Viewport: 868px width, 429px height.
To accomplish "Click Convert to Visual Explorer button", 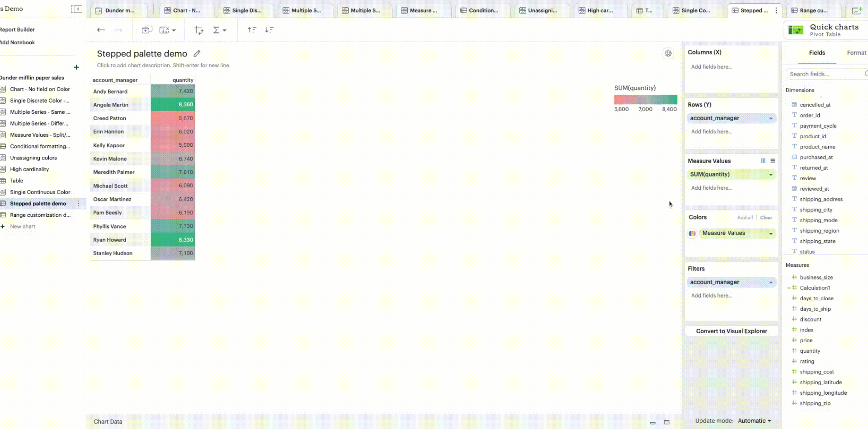I will pos(731,331).
